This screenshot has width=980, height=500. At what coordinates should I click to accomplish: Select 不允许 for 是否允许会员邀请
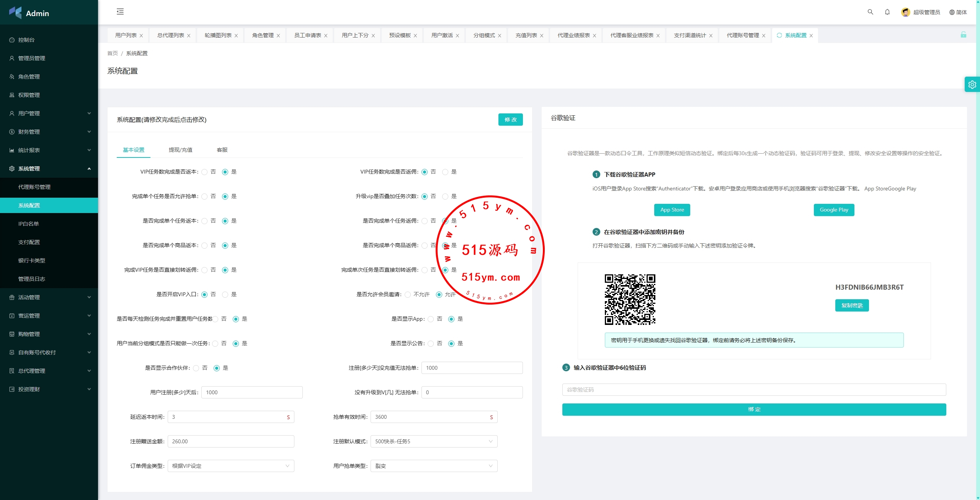[x=408, y=295]
